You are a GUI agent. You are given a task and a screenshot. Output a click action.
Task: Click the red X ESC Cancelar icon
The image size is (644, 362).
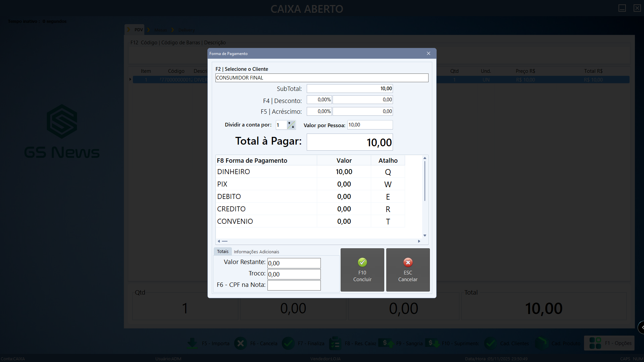tap(408, 262)
